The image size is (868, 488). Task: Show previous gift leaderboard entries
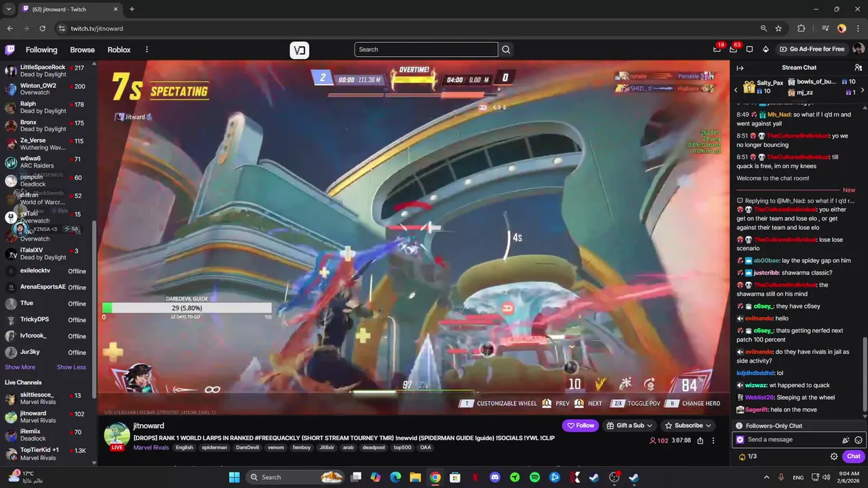(736, 89)
